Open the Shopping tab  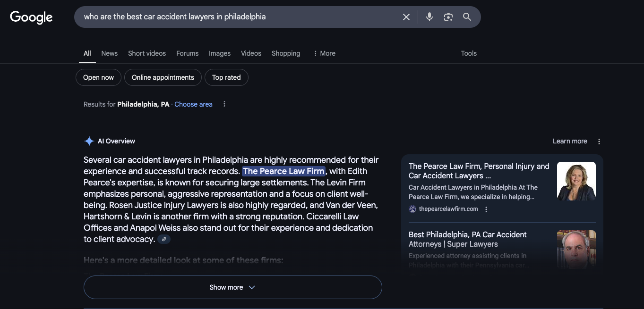pos(286,53)
